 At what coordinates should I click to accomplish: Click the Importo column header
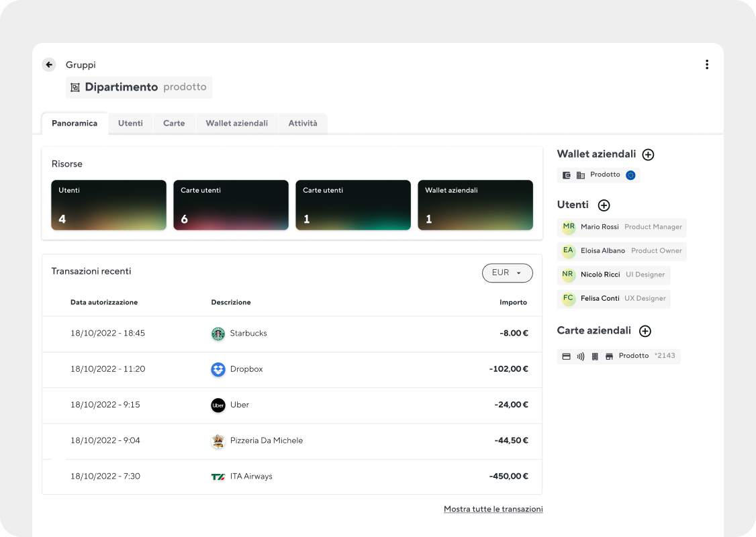(x=513, y=302)
